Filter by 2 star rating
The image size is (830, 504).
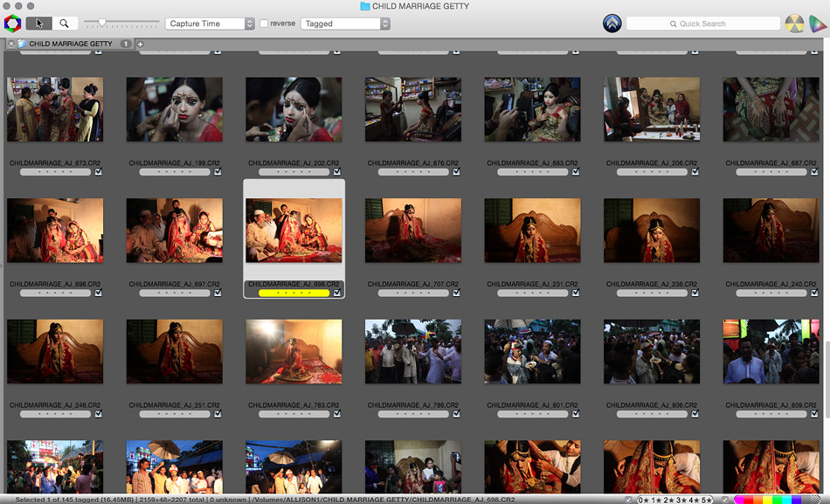(670, 500)
